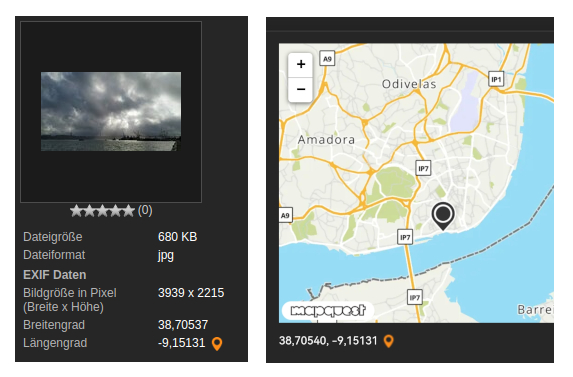Click the black location pin on the map

pos(443,216)
